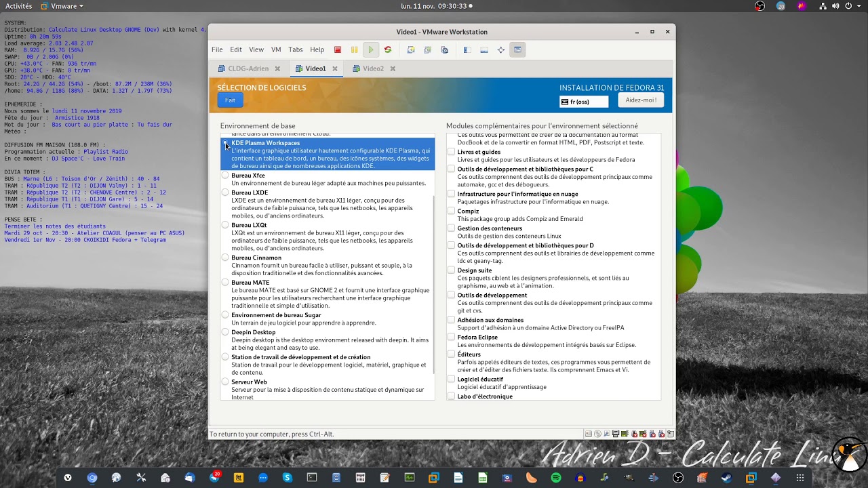
Task: Open the terminal icon in the dock
Action: point(312,478)
